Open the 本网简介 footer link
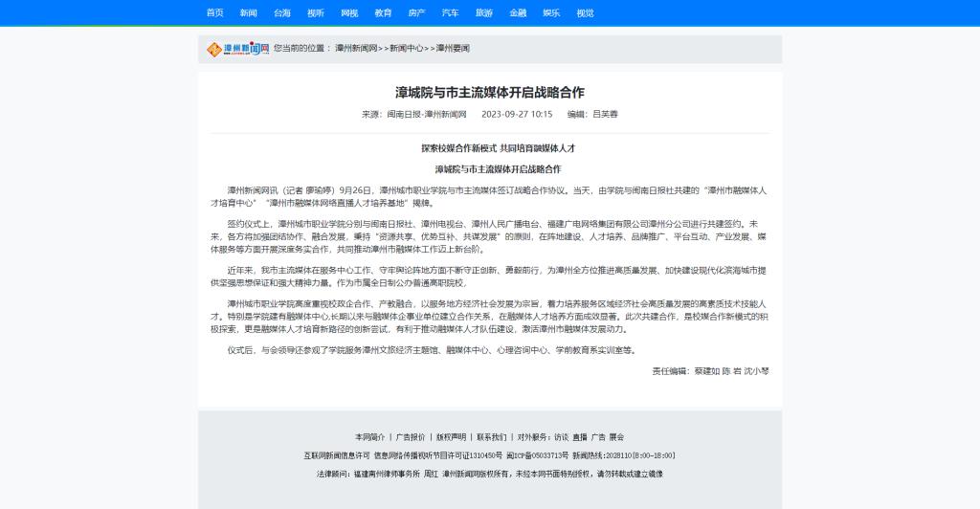The width and height of the screenshot is (980, 509). (369, 436)
